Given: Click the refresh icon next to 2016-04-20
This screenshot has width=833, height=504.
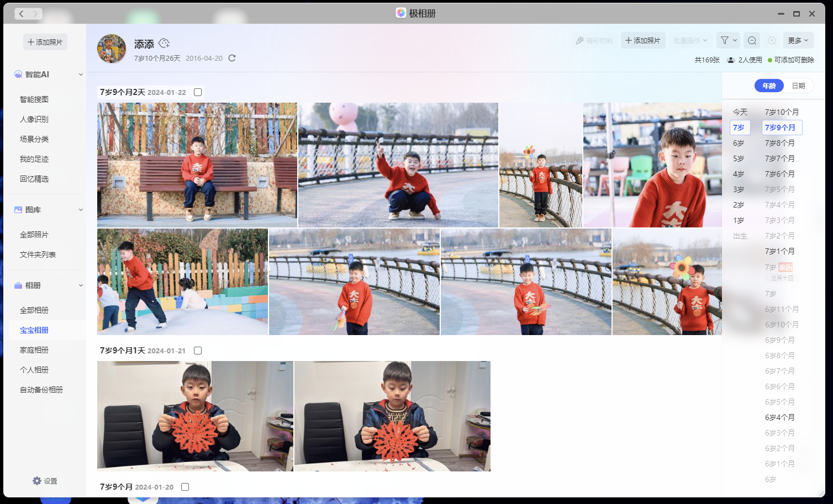Looking at the screenshot, I should click(x=233, y=57).
